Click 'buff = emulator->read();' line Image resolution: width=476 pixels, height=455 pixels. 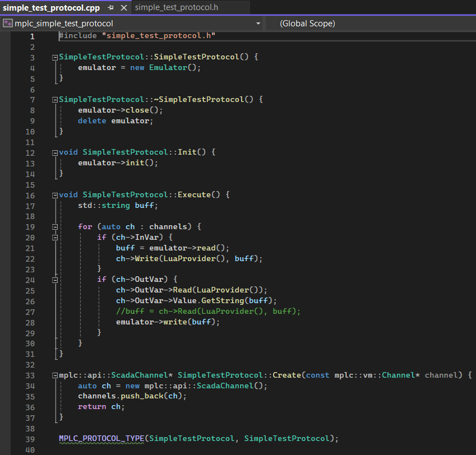(x=173, y=248)
